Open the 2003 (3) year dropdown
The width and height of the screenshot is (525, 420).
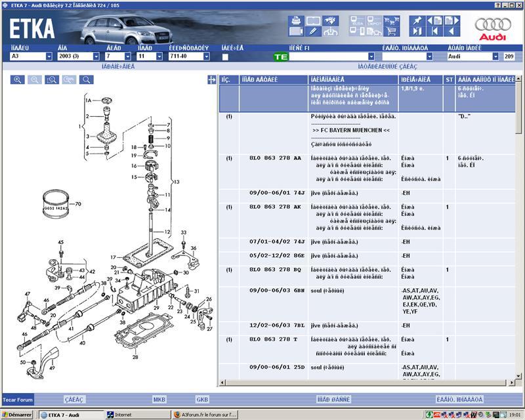[96, 56]
